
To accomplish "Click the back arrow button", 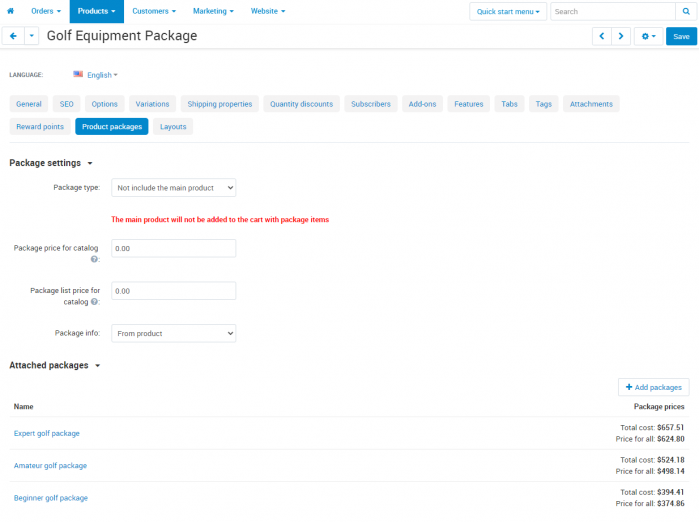I will pos(13,36).
